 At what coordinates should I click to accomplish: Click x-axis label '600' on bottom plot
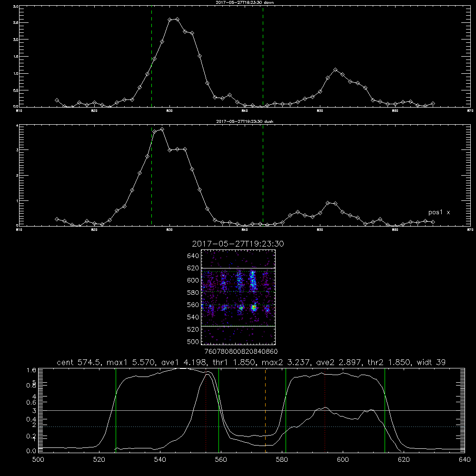click(343, 460)
